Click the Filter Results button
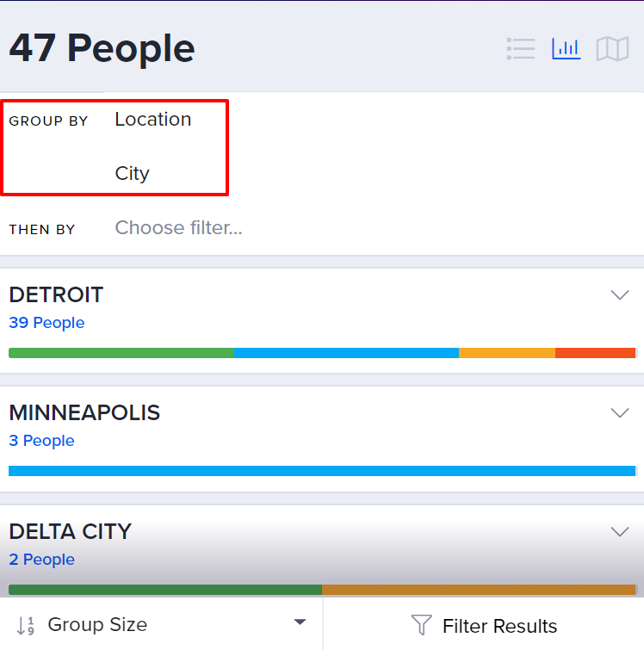This screenshot has width=644, height=650. coord(484,625)
